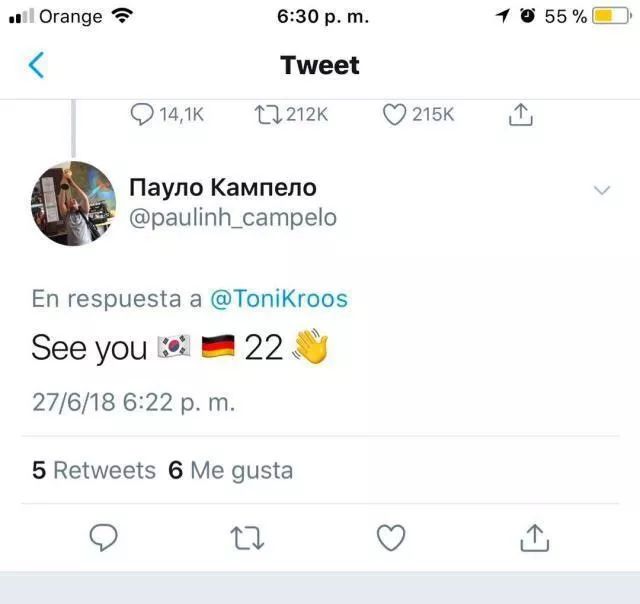
Task: Tap the battery indicator in status bar
Action: point(609,16)
